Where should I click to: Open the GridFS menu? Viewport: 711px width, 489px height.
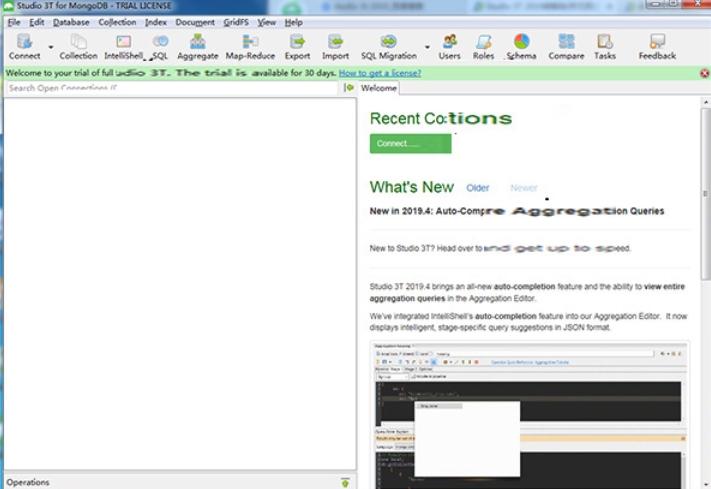pyautogui.click(x=236, y=22)
